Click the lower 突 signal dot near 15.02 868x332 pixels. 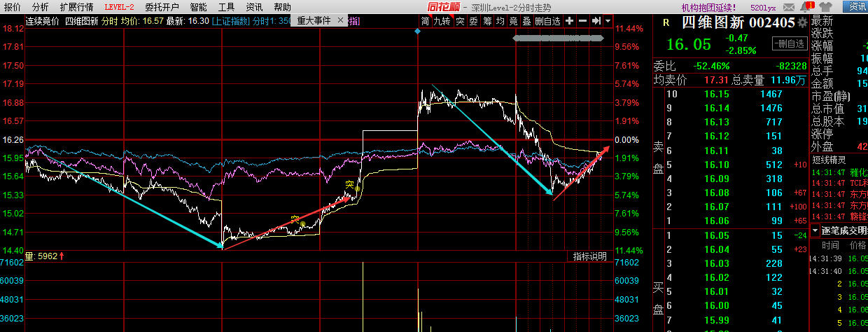pyautogui.click(x=302, y=223)
